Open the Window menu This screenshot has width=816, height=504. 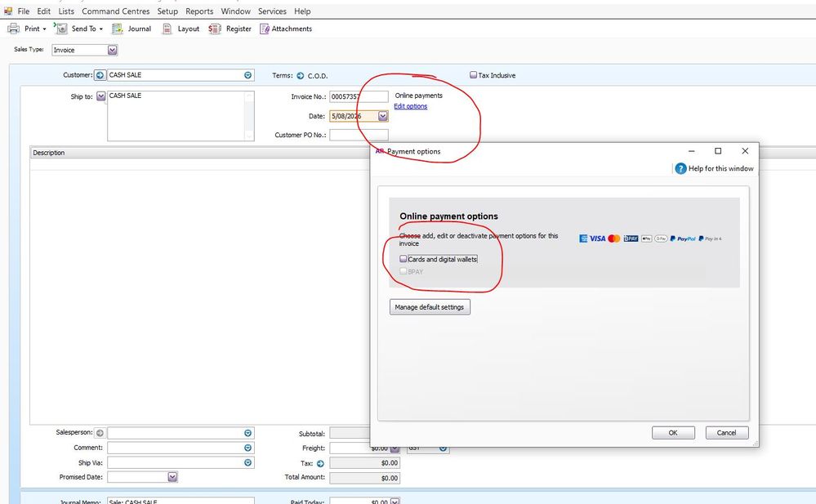236,11
